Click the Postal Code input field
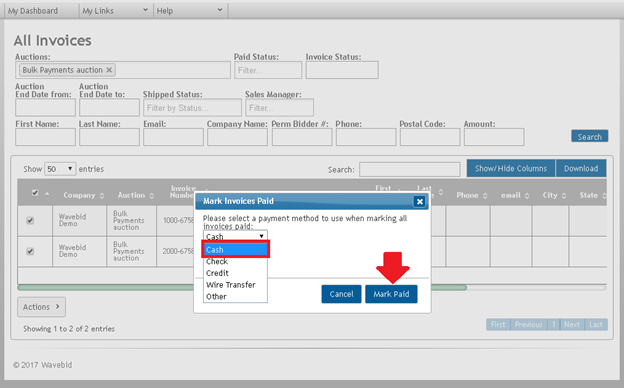The width and height of the screenshot is (624, 388). point(430,137)
